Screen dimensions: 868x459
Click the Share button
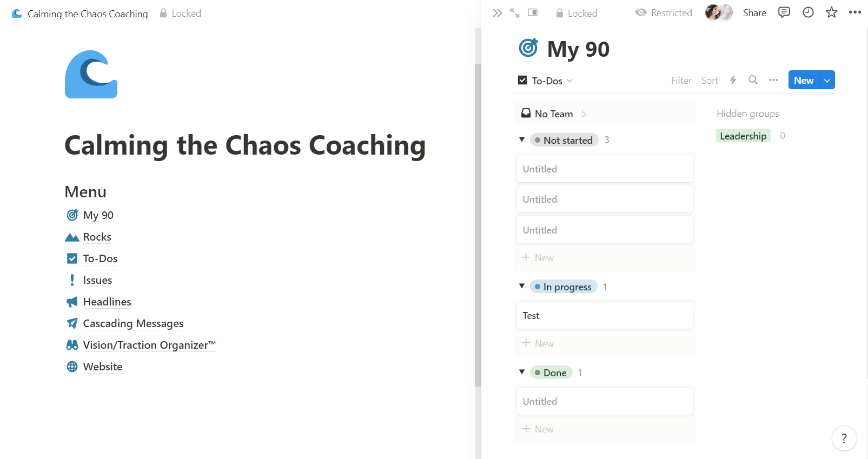pos(754,13)
